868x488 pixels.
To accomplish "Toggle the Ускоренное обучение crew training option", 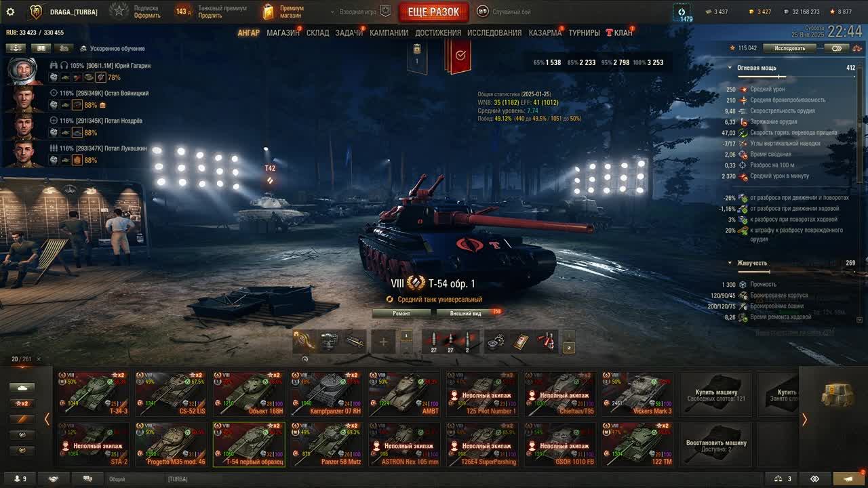I will click(113, 49).
